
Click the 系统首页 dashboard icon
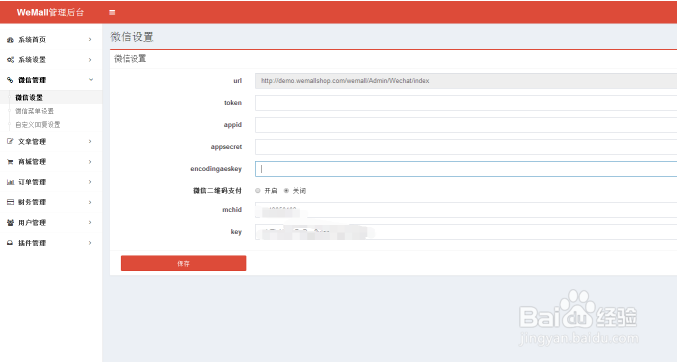[10, 40]
